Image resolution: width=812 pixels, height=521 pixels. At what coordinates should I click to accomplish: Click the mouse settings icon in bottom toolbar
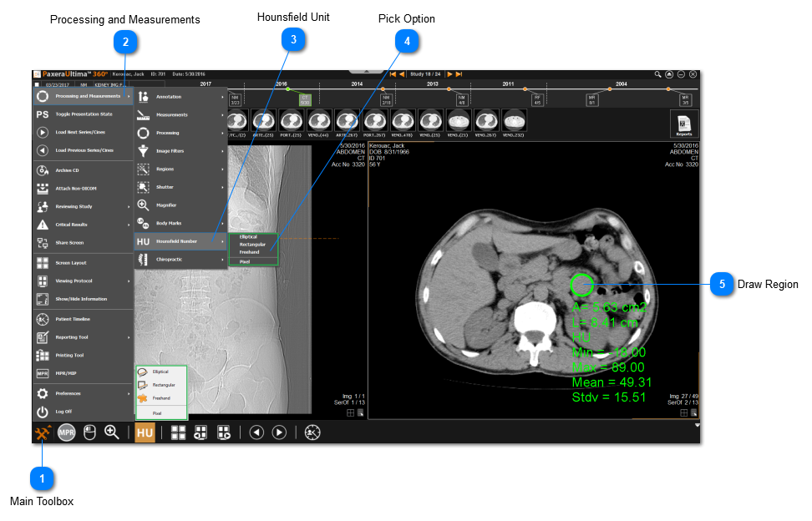[90, 432]
